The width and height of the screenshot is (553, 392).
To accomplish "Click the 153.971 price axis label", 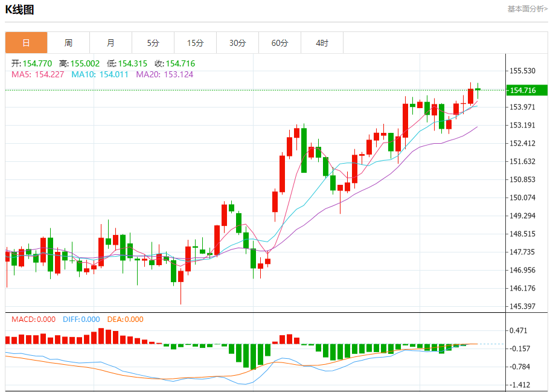I will [x=522, y=107].
